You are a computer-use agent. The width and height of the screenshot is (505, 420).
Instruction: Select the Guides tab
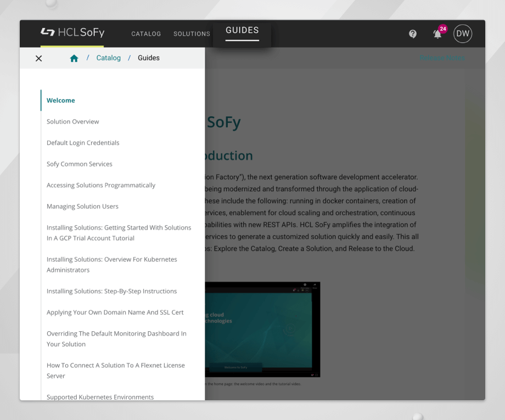click(x=242, y=31)
